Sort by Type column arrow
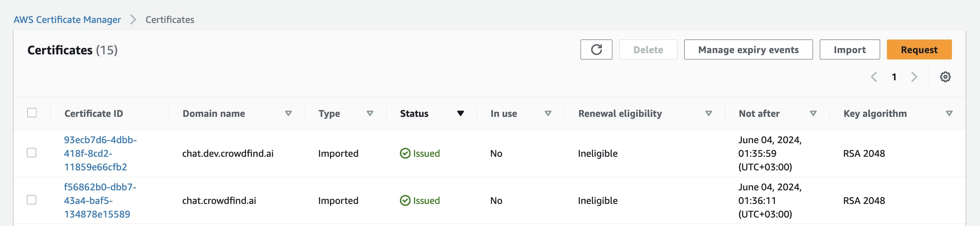The width and height of the screenshot is (980, 226). 370,113
